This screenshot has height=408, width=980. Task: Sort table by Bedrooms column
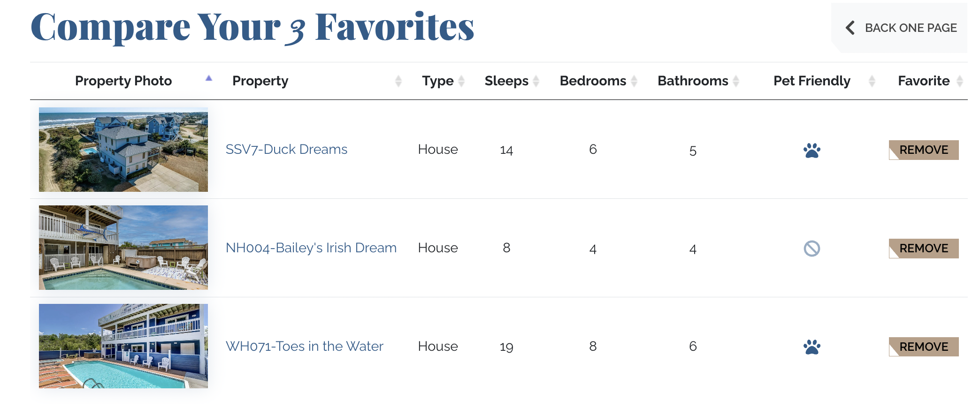pos(593,81)
